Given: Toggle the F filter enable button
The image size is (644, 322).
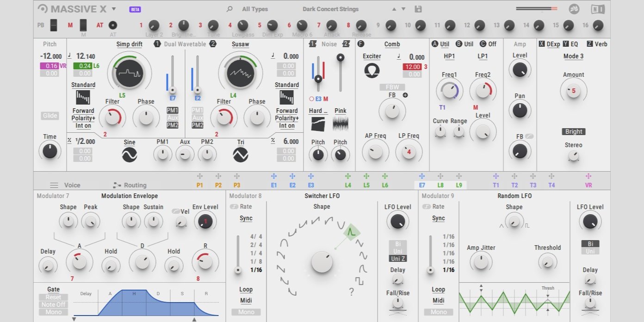Looking at the screenshot, I should pyautogui.click(x=361, y=44).
